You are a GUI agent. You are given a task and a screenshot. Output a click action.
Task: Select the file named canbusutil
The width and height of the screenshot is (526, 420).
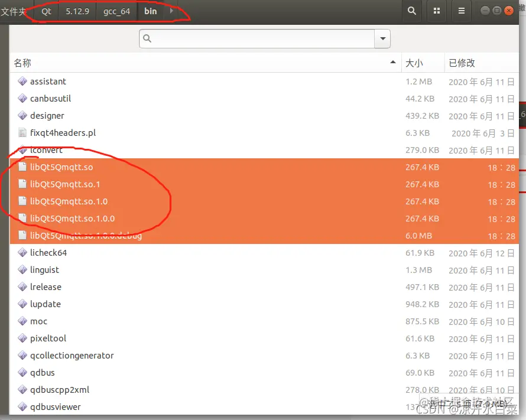(x=264, y=98)
